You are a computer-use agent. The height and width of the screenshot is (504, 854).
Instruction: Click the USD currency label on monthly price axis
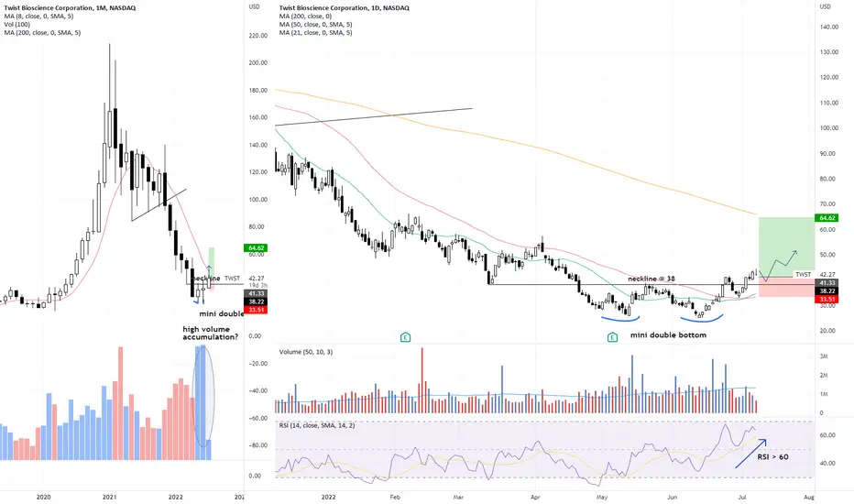coord(254,6)
